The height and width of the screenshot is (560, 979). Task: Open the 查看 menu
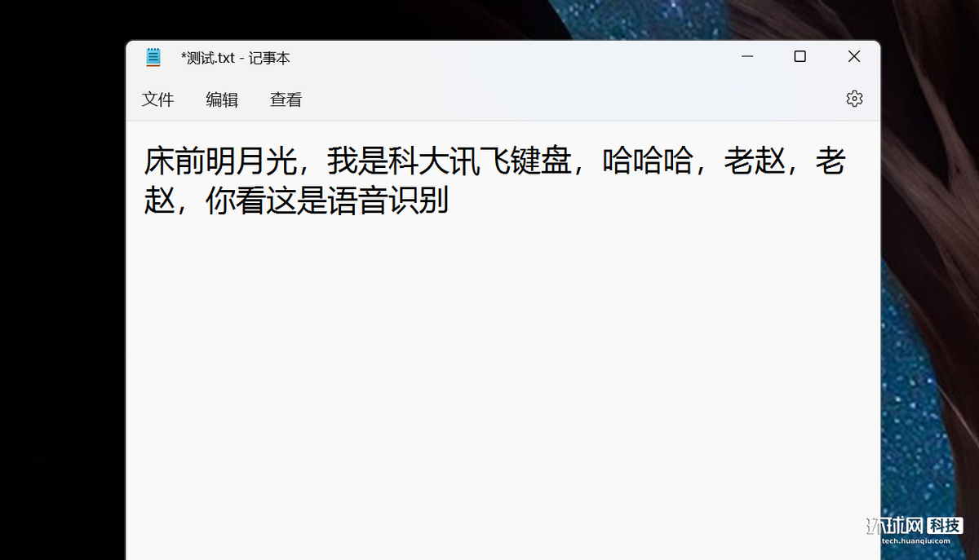[x=286, y=99]
